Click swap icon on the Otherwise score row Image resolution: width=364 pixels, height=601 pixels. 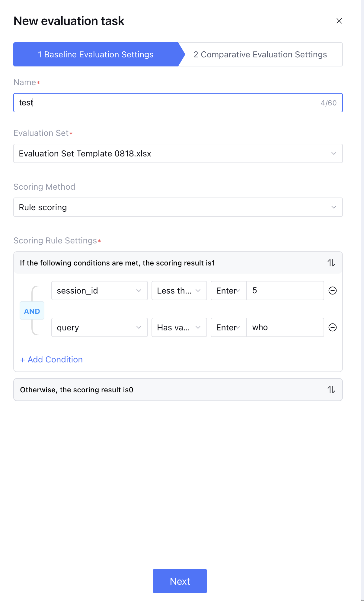pyautogui.click(x=331, y=390)
